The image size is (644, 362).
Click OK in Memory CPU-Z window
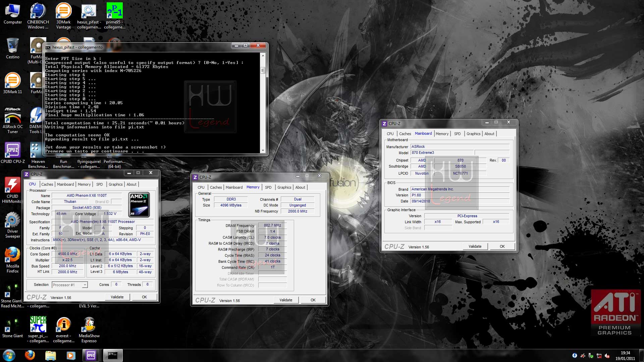pyautogui.click(x=313, y=300)
